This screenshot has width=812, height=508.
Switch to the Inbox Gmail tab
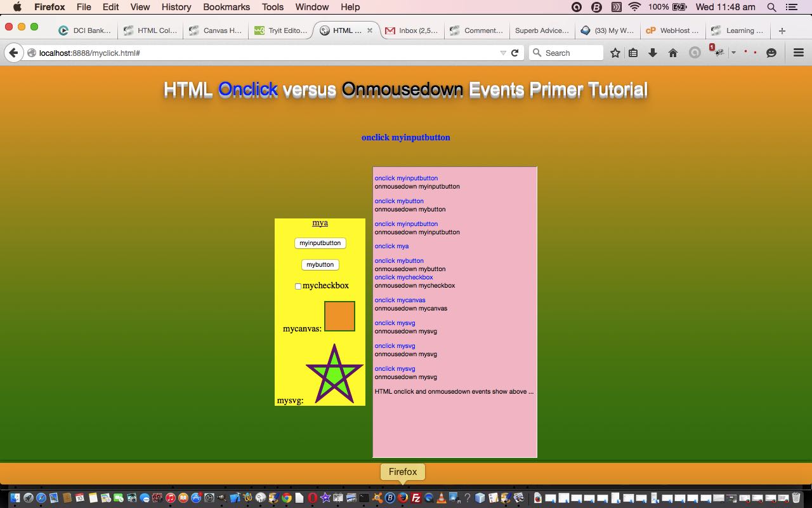(x=412, y=30)
